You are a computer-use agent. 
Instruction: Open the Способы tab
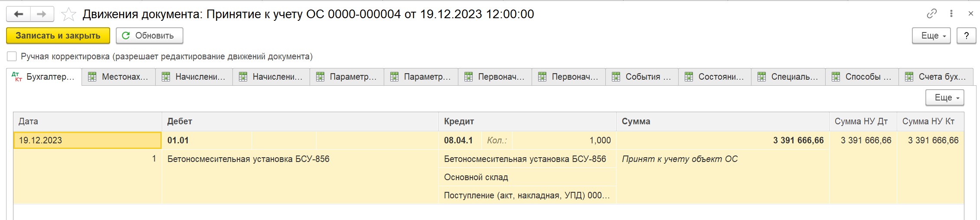(x=862, y=77)
